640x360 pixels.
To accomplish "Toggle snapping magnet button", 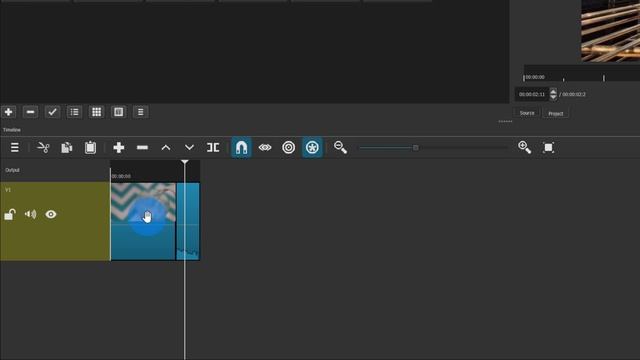I will (241, 147).
